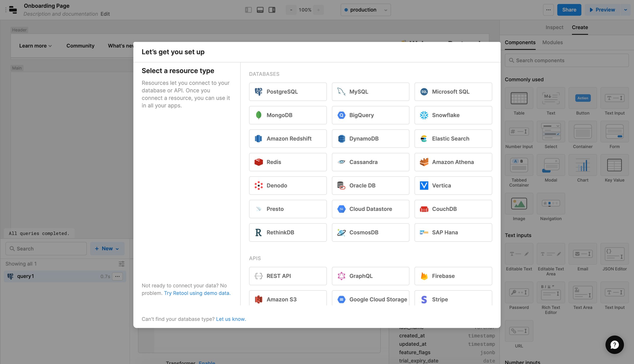Click Try Retool using demo data link
The width and height of the screenshot is (634, 364).
point(197,293)
